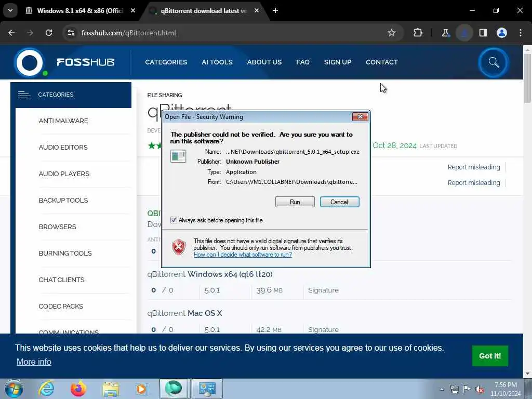Click the second Report misleading link

474,182
